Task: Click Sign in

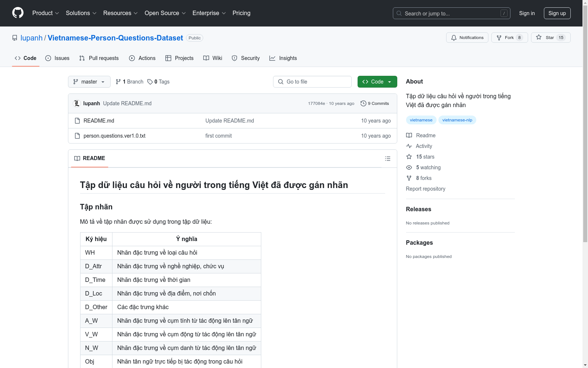Action: pos(527,13)
